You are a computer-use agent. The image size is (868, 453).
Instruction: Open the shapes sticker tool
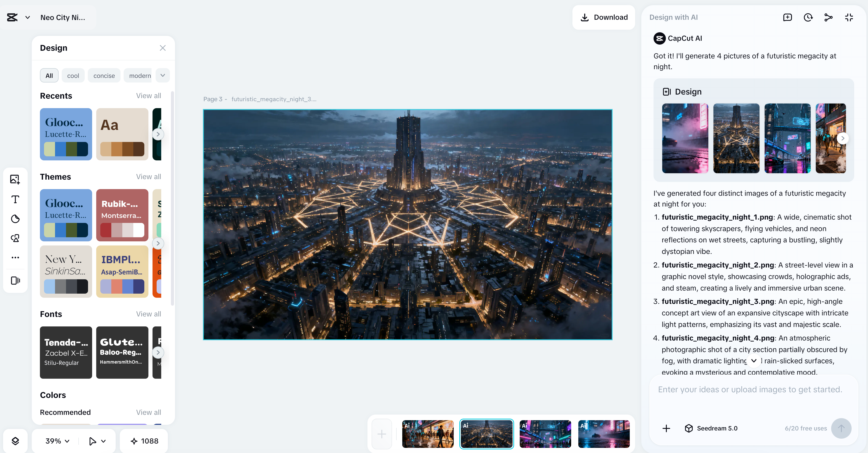click(x=15, y=238)
